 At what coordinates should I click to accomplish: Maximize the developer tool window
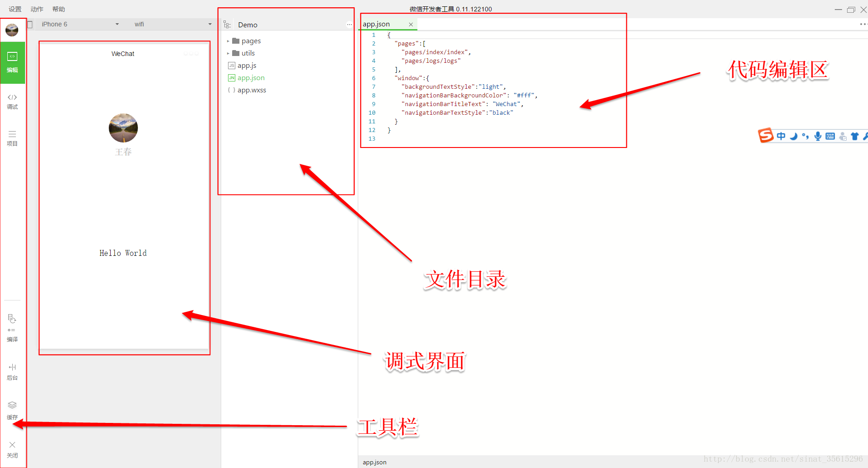tap(851, 10)
